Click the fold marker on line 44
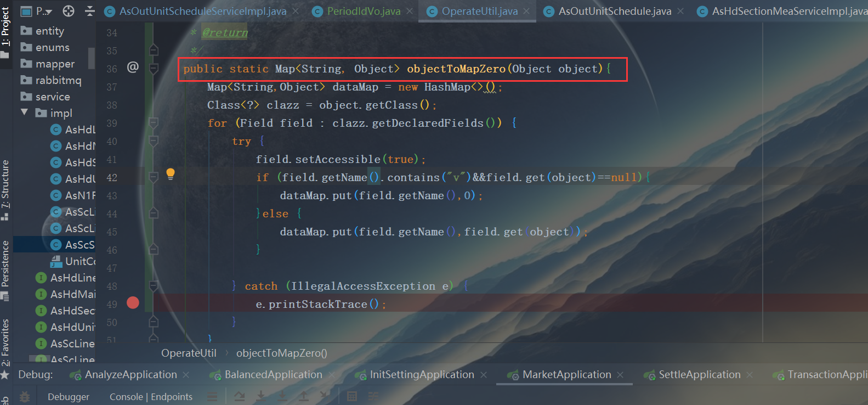868x405 pixels. coord(154,213)
